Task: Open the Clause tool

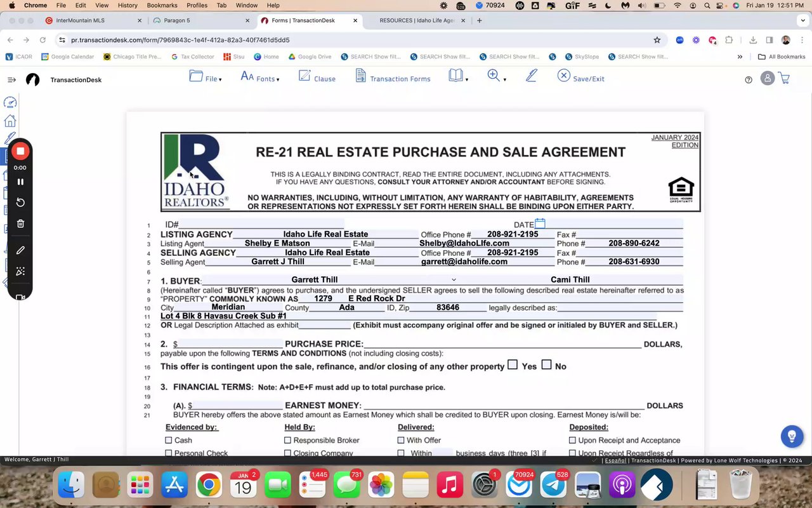Action: 317,77
